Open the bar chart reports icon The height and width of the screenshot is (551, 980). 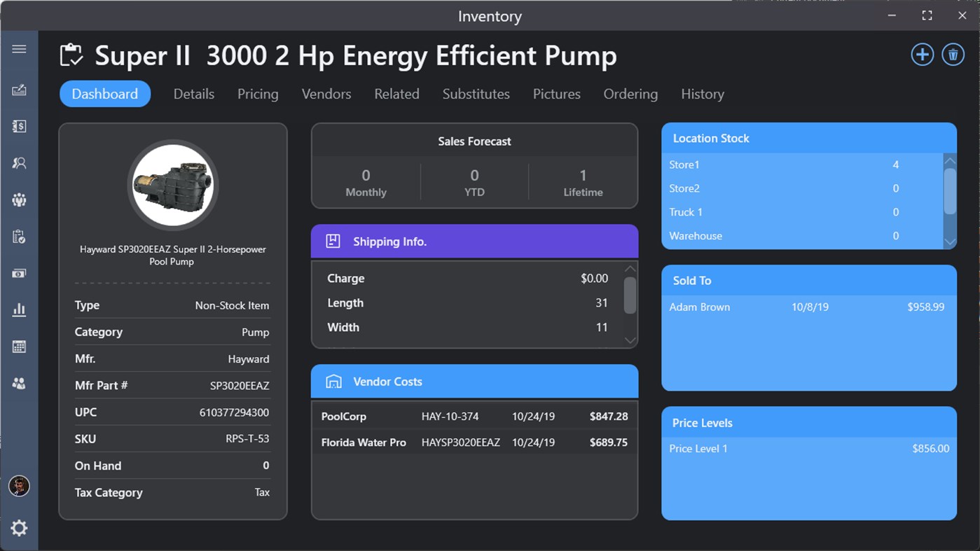(x=19, y=309)
